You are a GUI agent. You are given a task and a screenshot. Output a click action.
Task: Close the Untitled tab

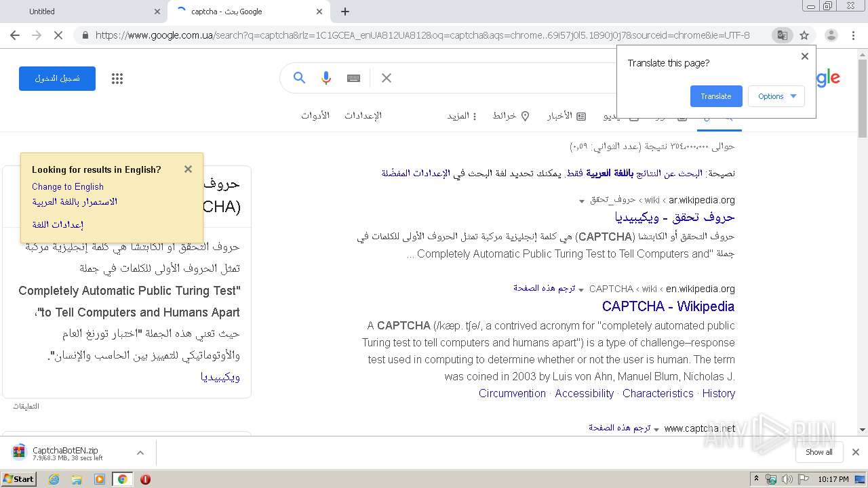pos(157,12)
